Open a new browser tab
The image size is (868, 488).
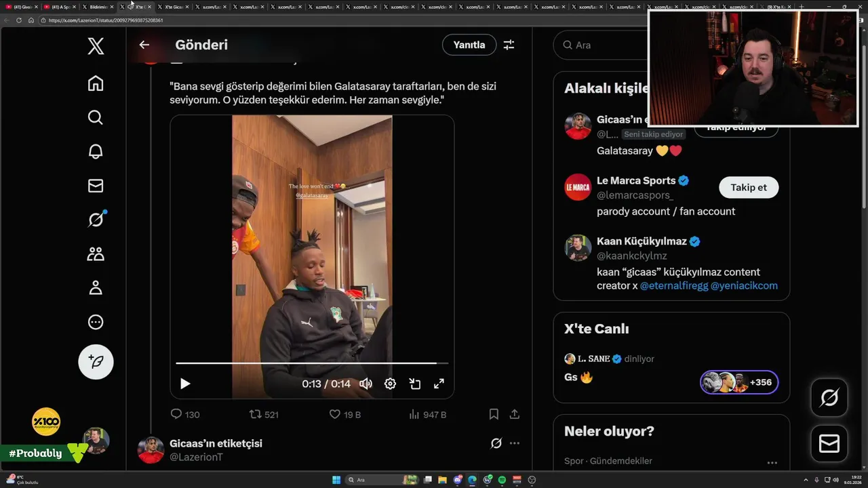click(x=802, y=7)
